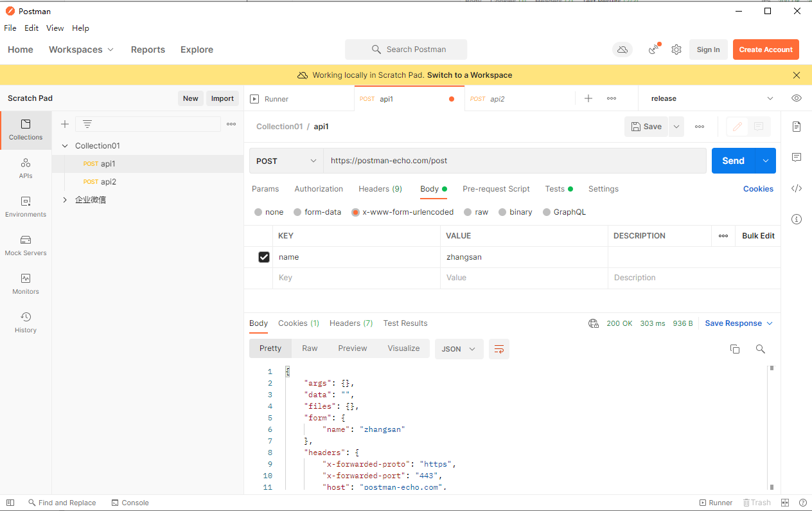Open the Environments sidebar panel
Screen dimensions: 812x511
tap(26, 207)
